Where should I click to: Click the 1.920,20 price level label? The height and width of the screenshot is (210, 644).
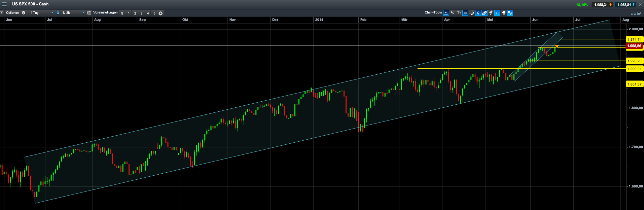[x=634, y=61]
